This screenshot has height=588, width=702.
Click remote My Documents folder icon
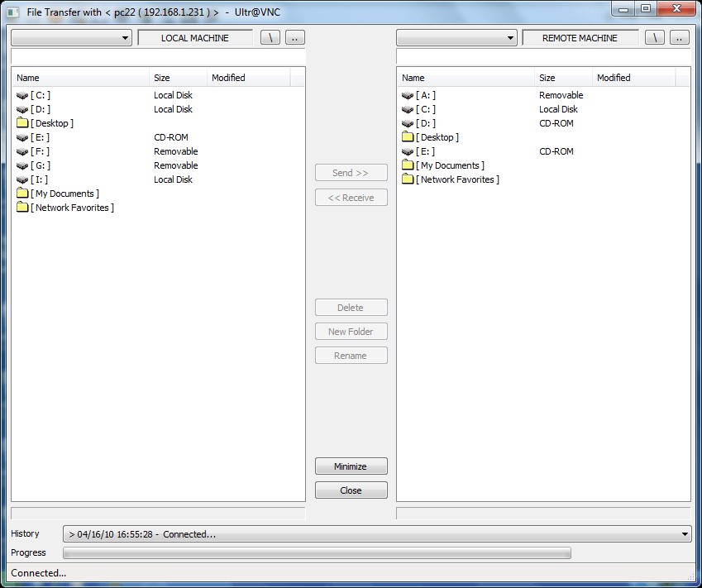point(408,165)
